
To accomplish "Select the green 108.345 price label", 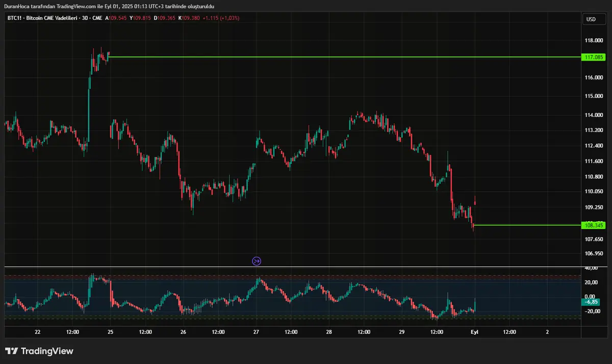I will [593, 225].
